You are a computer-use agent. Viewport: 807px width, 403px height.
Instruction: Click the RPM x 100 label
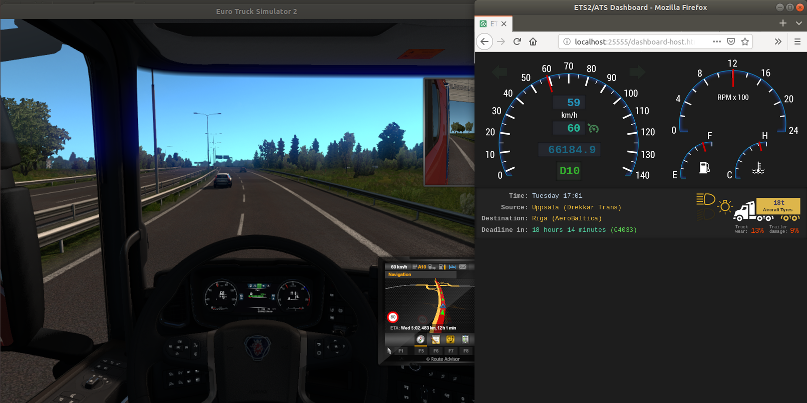click(732, 97)
